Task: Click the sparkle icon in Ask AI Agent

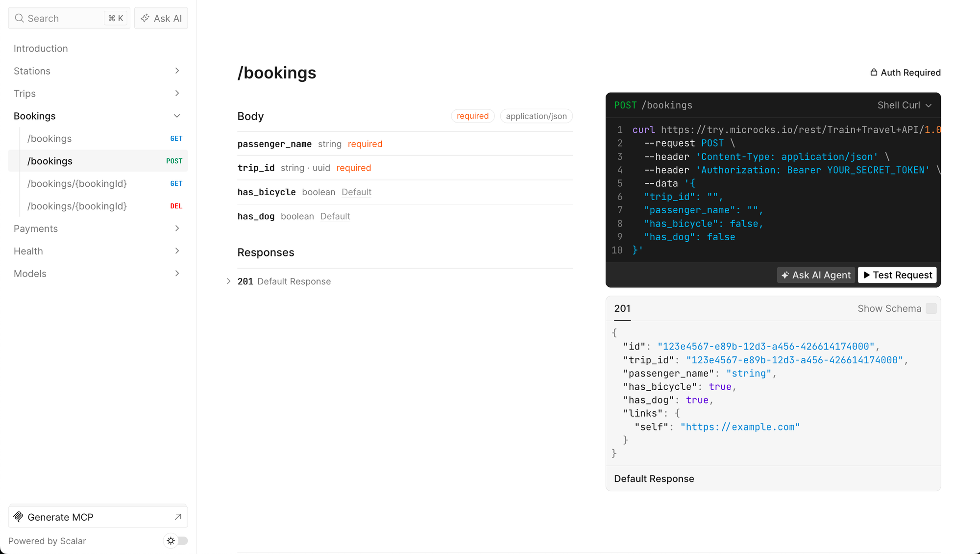Action: pyautogui.click(x=785, y=275)
